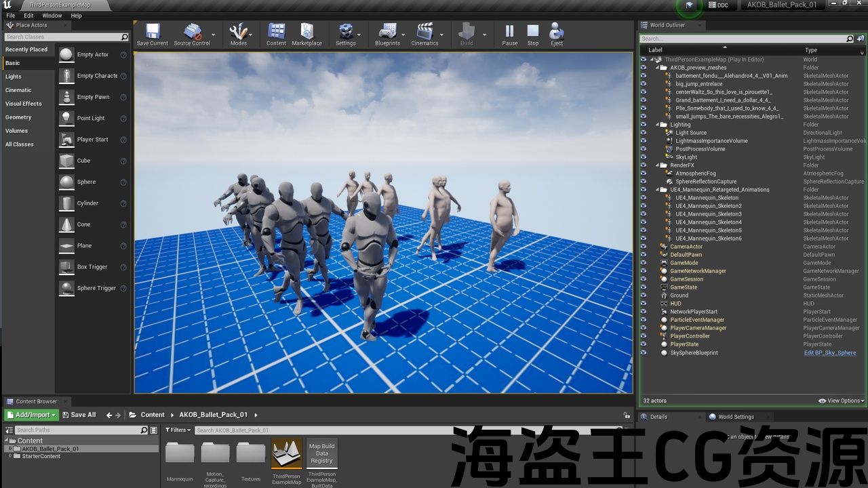Open the Marketplace toolbar icon
The image size is (868, 488).
point(307,34)
